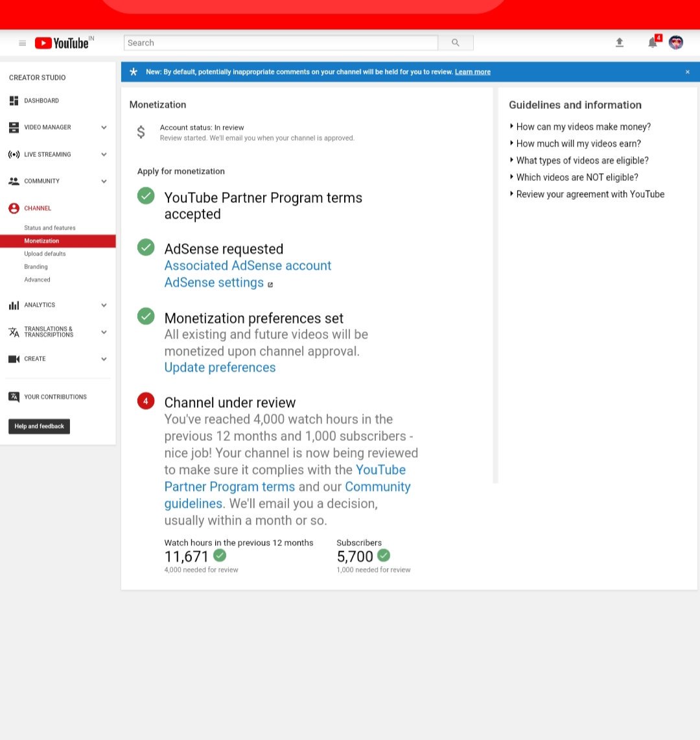Go to Dashboard
This screenshot has width=700, height=740.
pyautogui.click(x=41, y=101)
